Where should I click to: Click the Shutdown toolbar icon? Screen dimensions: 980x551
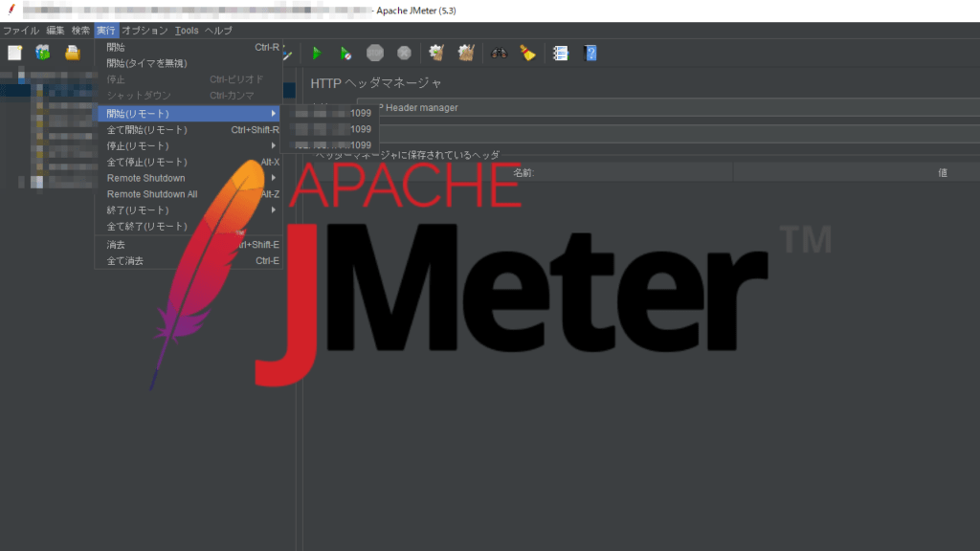(x=405, y=54)
